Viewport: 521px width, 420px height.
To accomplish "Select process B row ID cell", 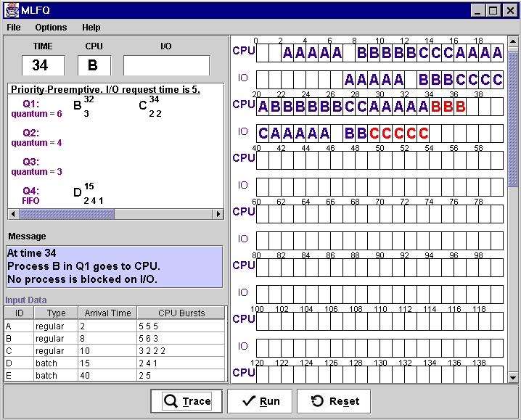I will (20, 338).
